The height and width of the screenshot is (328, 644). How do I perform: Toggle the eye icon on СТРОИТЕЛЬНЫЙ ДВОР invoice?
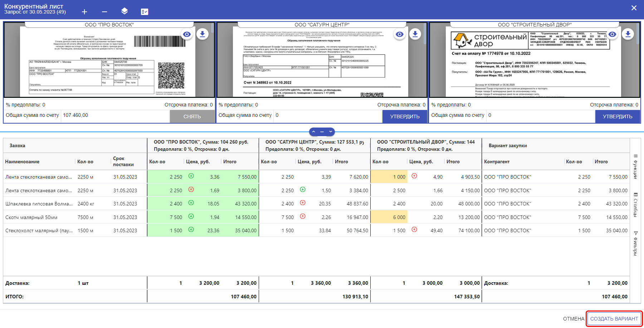[613, 34]
